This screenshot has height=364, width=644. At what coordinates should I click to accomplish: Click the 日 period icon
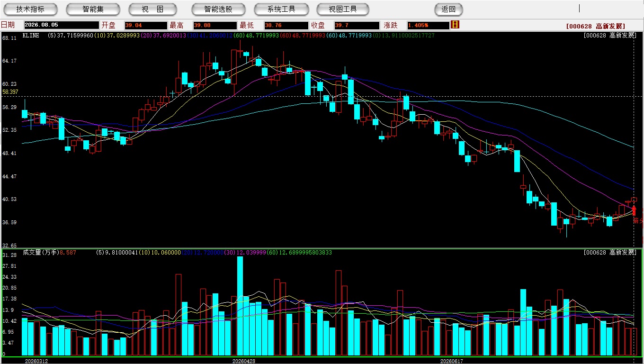pos(455,25)
